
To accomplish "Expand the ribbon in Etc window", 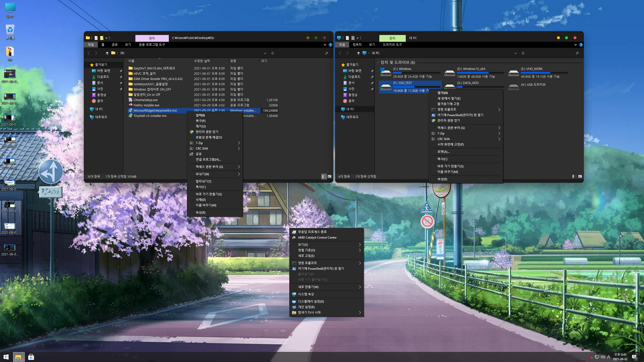I will pos(325,45).
